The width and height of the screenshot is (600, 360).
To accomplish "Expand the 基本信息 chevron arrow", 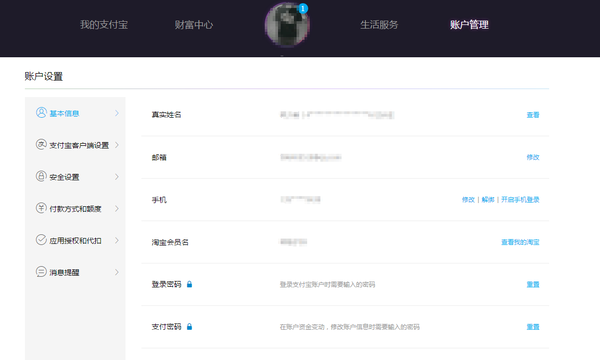I will [117, 113].
